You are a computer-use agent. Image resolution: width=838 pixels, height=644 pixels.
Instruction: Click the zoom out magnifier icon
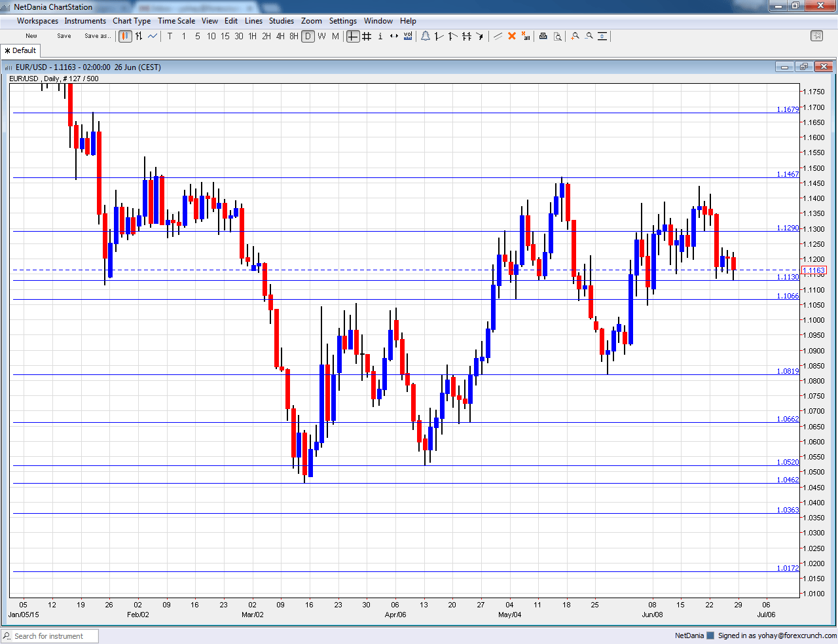tap(589, 36)
